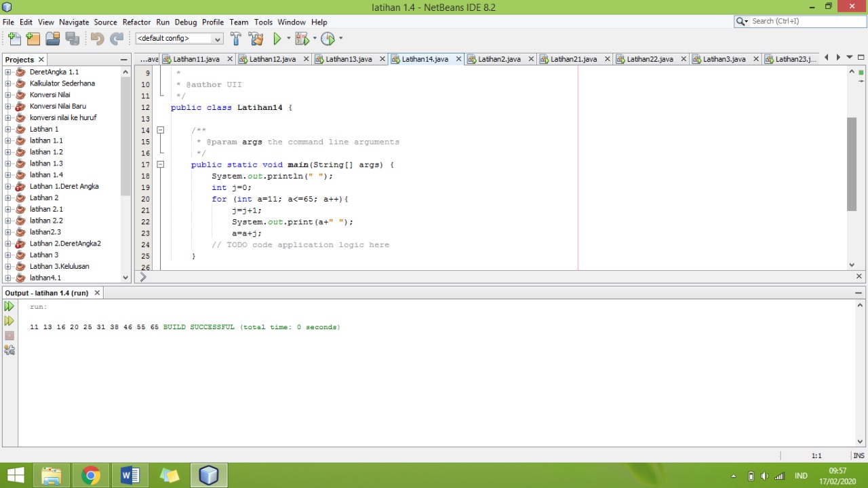
Task: Click the volume icon in system tray
Action: tap(764, 476)
